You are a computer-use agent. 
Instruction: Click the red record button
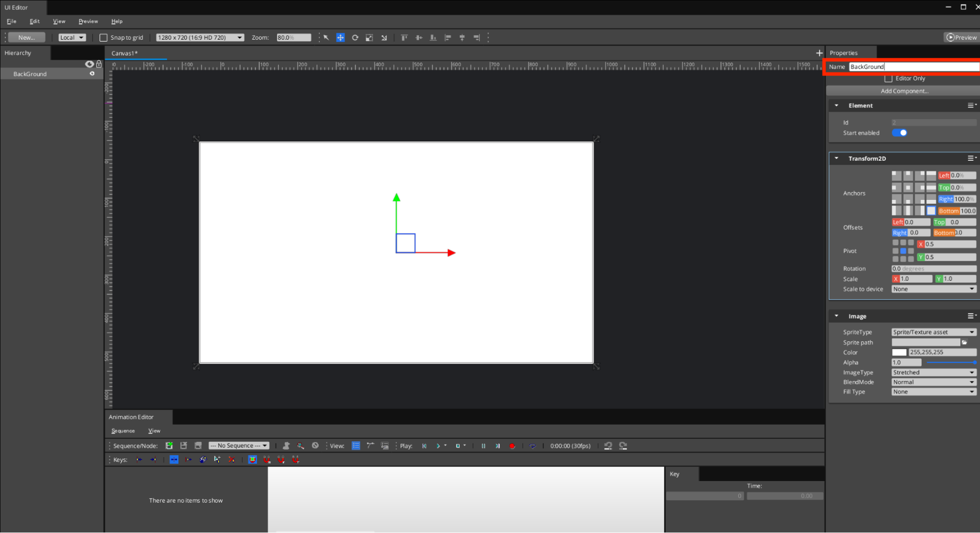pos(512,446)
